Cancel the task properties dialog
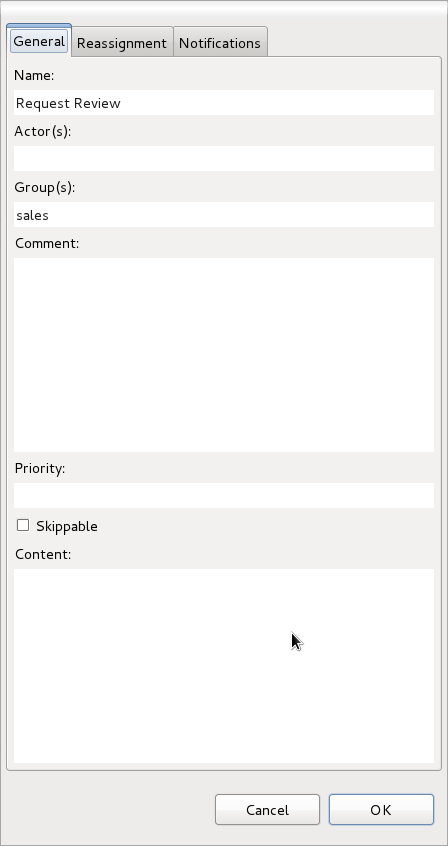The width and height of the screenshot is (448, 846). click(267, 809)
